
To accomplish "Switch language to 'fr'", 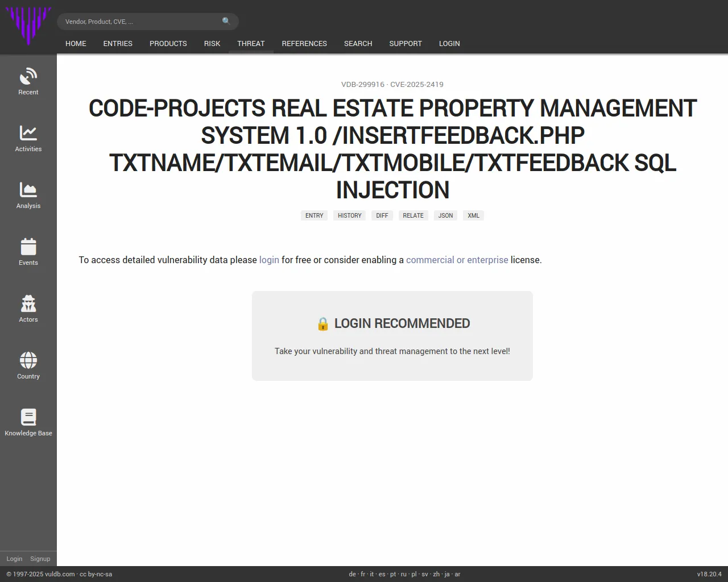I will 363,574.
